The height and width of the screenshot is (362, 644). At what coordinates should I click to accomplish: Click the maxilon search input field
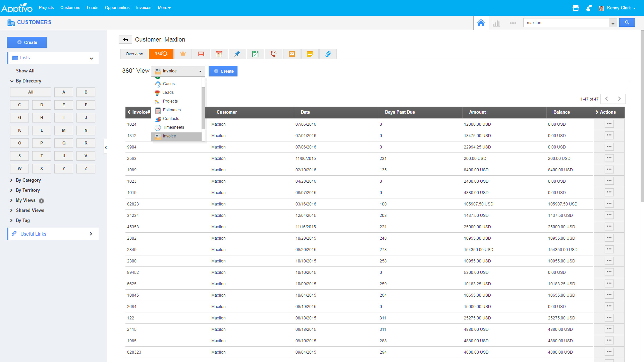tap(566, 23)
